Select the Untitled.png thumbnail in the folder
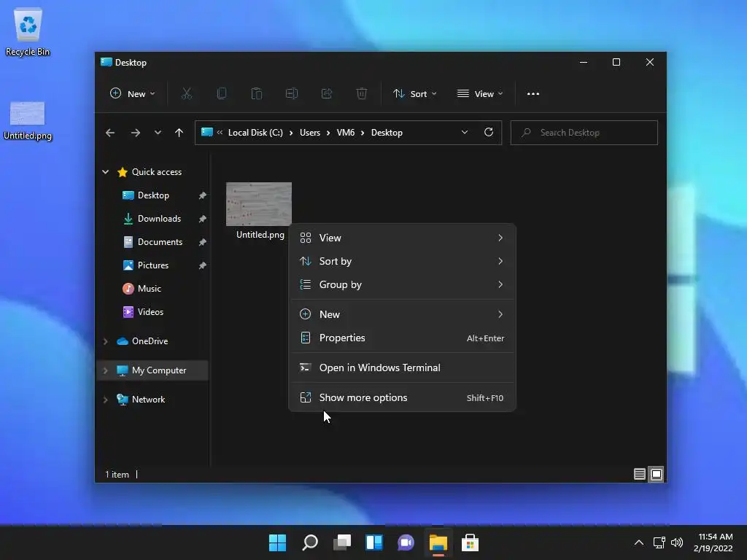 tap(259, 204)
